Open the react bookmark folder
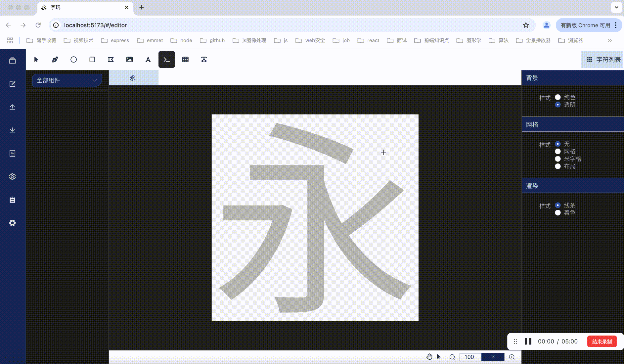 tap(369, 40)
